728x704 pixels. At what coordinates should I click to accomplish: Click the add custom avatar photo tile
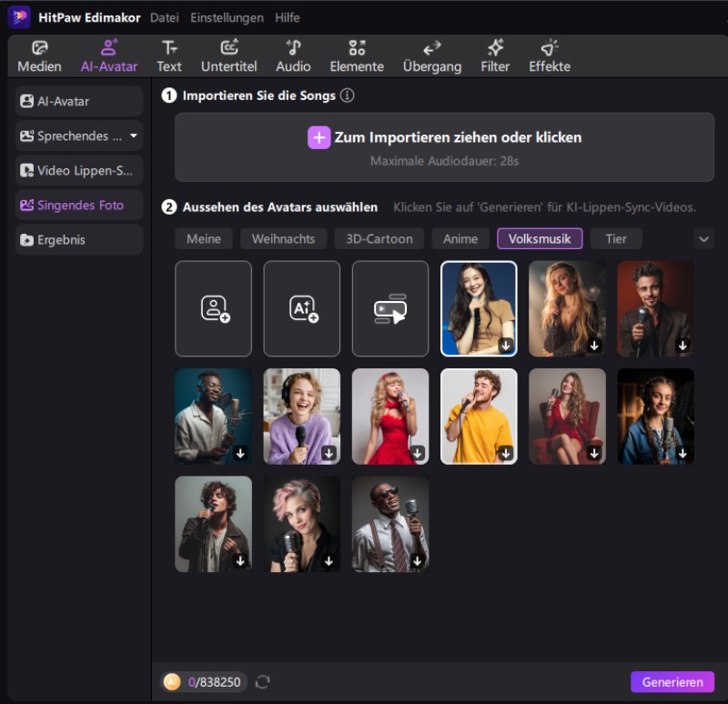click(x=213, y=308)
